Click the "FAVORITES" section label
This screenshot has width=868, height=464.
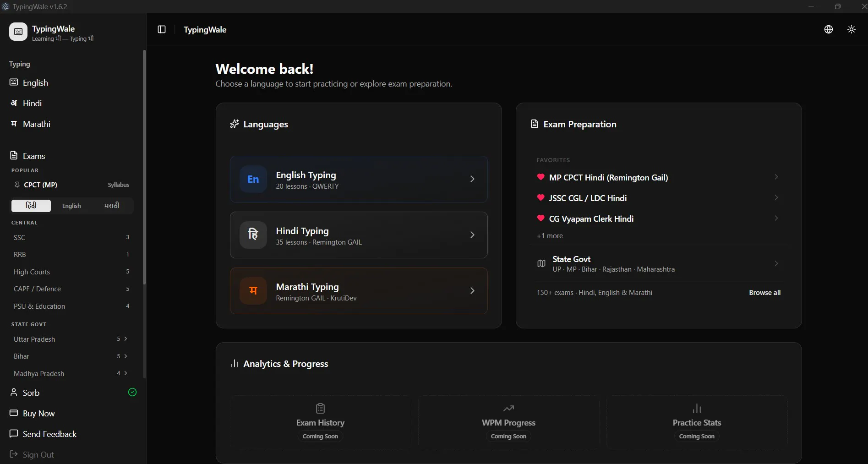click(553, 160)
